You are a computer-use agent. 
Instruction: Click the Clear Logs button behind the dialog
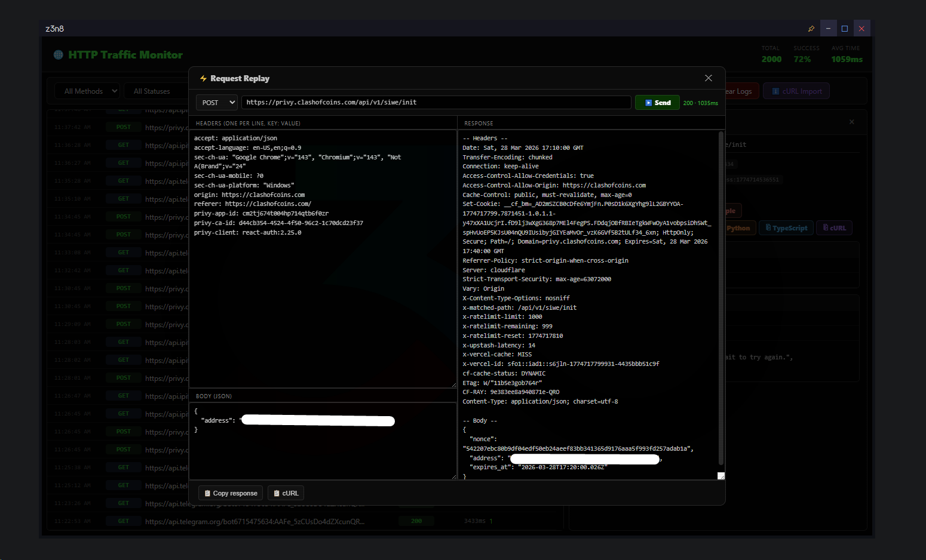click(741, 91)
